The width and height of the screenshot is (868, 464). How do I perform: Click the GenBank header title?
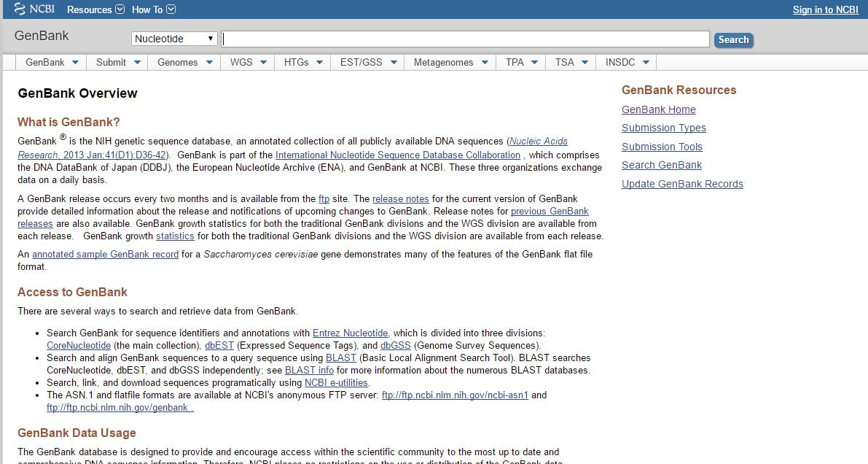pyautogui.click(x=42, y=36)
